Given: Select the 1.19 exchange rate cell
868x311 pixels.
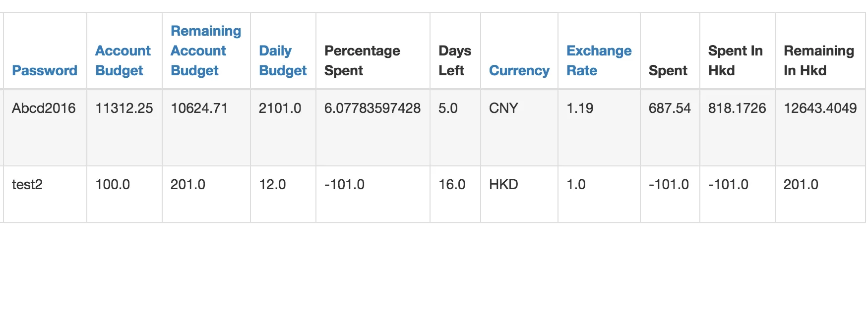Looking at the screenshot, I should click(580, 108).
